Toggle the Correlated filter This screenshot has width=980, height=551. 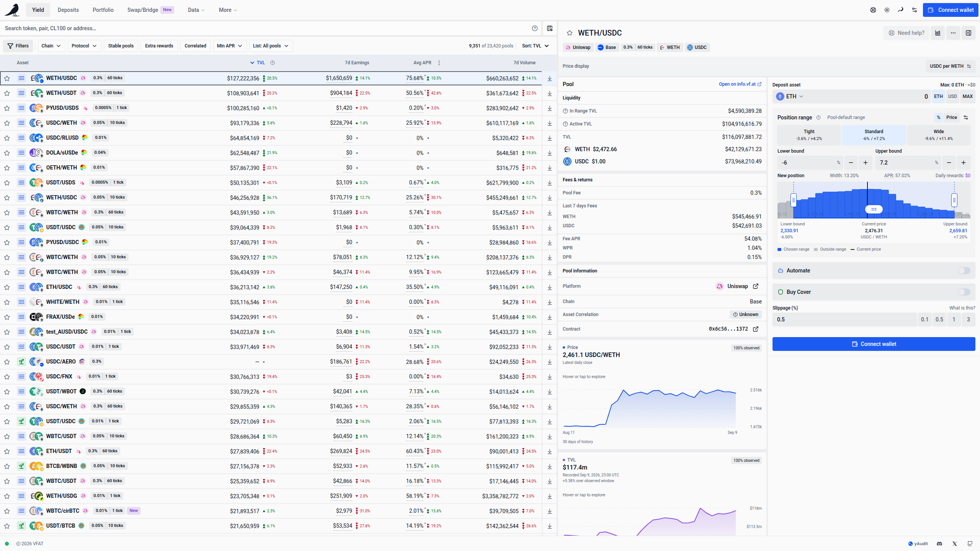tap(195, 46)
